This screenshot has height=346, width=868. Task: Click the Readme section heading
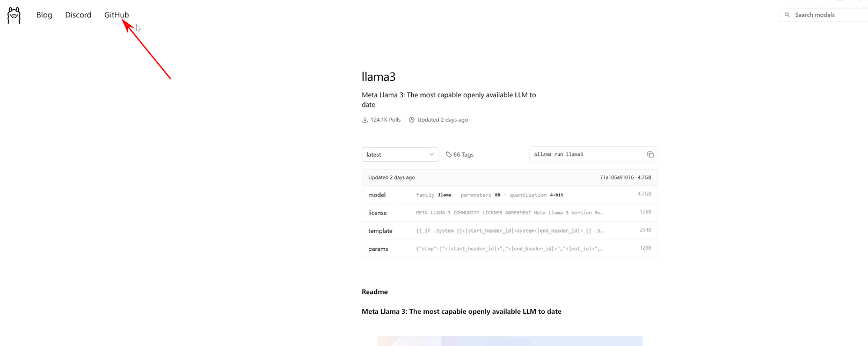[375, 292]
